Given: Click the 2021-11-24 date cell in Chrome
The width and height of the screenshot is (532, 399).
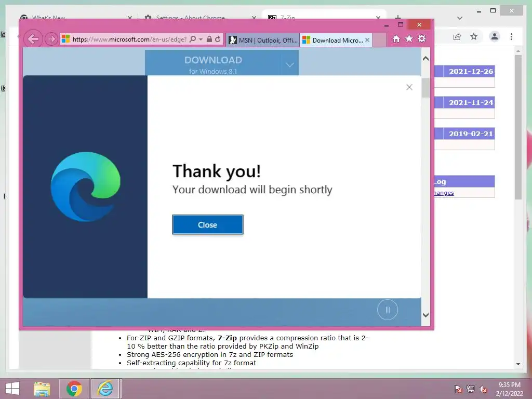Looking at the screenshot, I should (469, 102).
